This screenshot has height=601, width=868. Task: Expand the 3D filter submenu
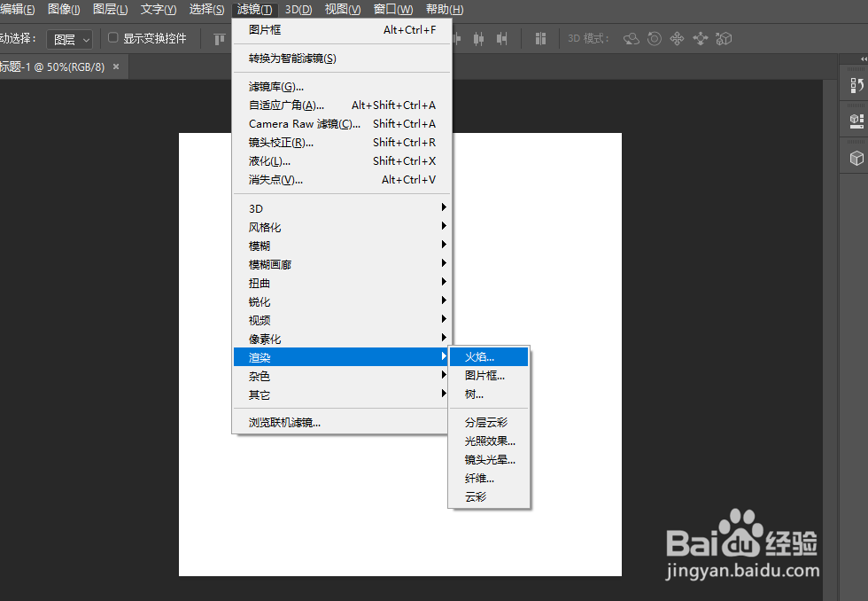tap(342, 208)
